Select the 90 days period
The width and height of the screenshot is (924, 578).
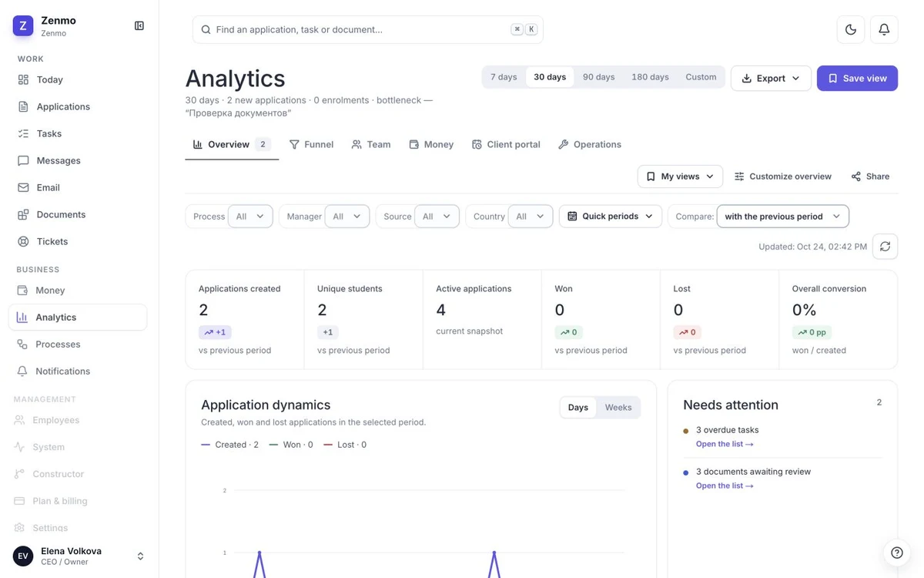(598, 77)
